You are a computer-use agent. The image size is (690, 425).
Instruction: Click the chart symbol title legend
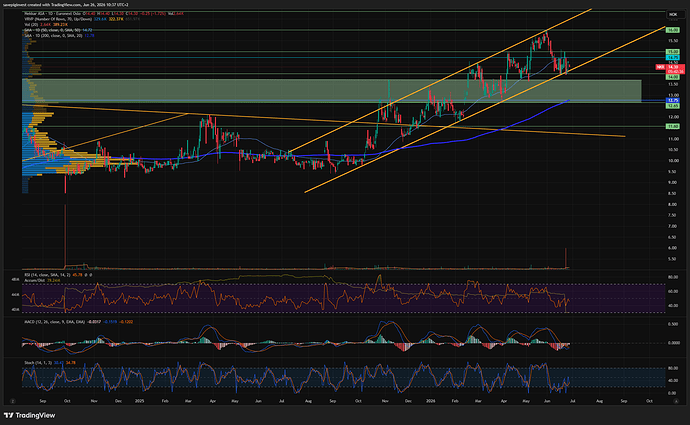pyautogui.click(x=104, y=14)
